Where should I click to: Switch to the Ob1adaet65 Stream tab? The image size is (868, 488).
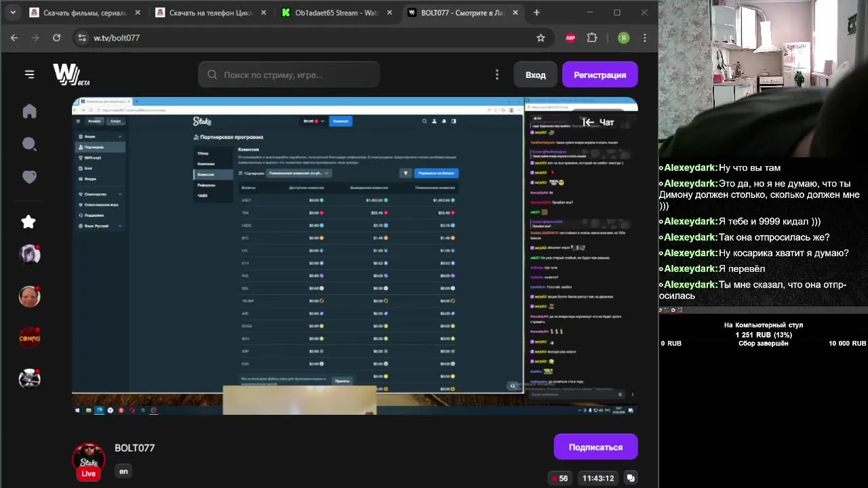336,12
